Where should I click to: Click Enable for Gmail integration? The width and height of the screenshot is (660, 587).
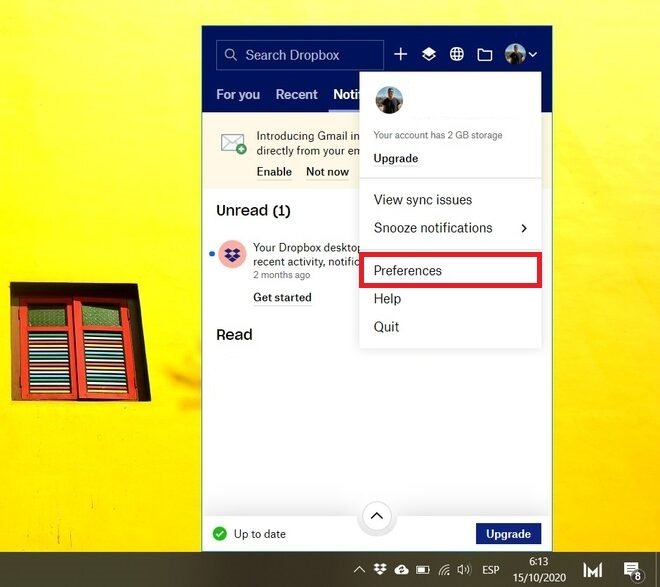coord(274,172)
